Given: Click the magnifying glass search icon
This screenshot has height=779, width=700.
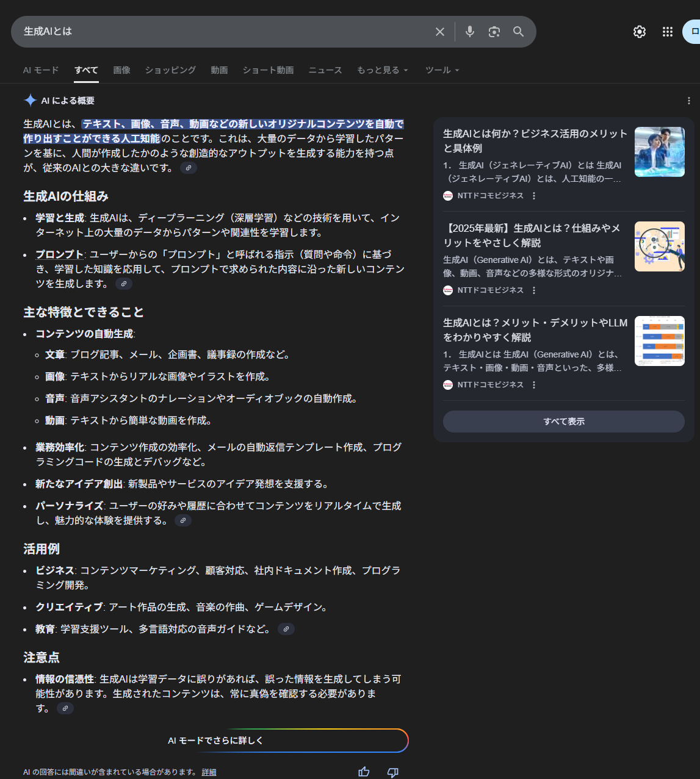Looking at the screenshot, I should point(518,32).
